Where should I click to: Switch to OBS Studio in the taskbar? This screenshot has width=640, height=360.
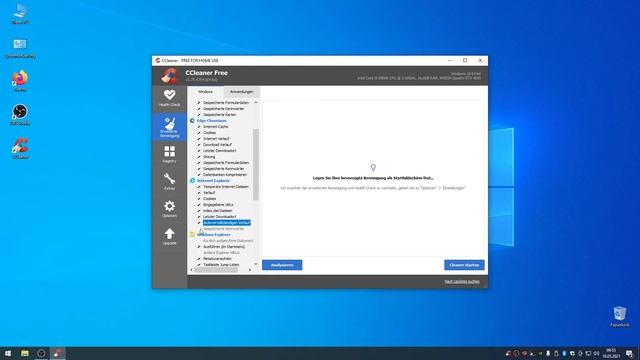[41, 353]
